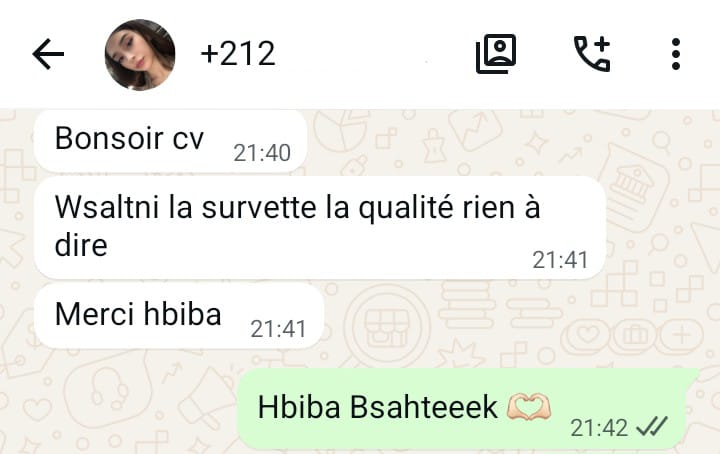Viewport: 720px width, 454px height.
Task: Tap the 21:42 timestamp on sent message
Action: click(599, 428)
